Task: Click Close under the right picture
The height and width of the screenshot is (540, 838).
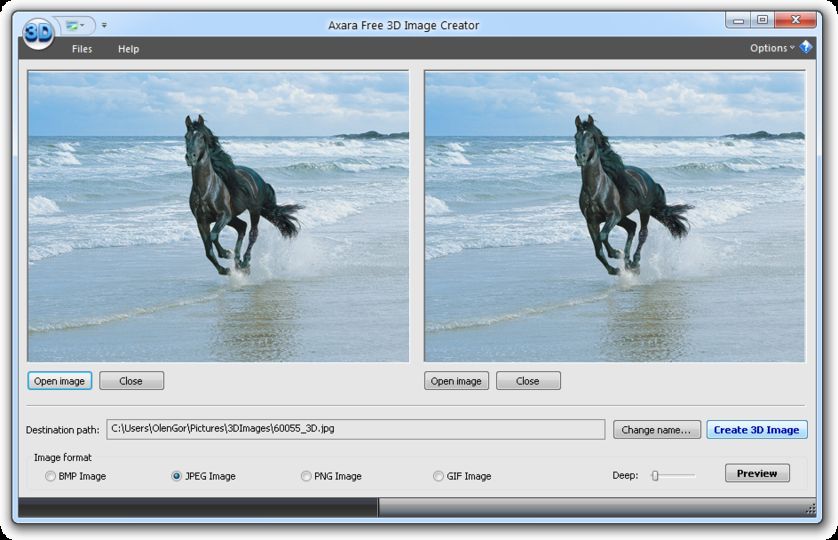Action: (528, 381)
